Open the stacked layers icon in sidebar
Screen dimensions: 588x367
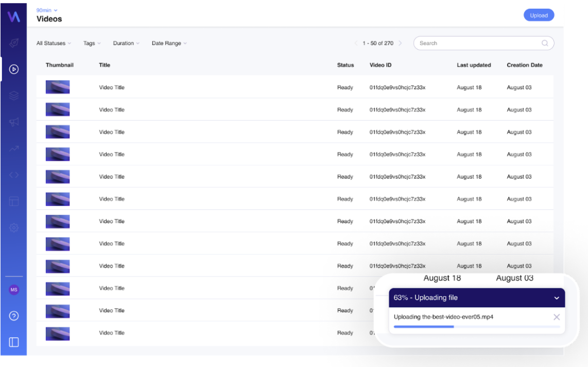pos(14,95)
